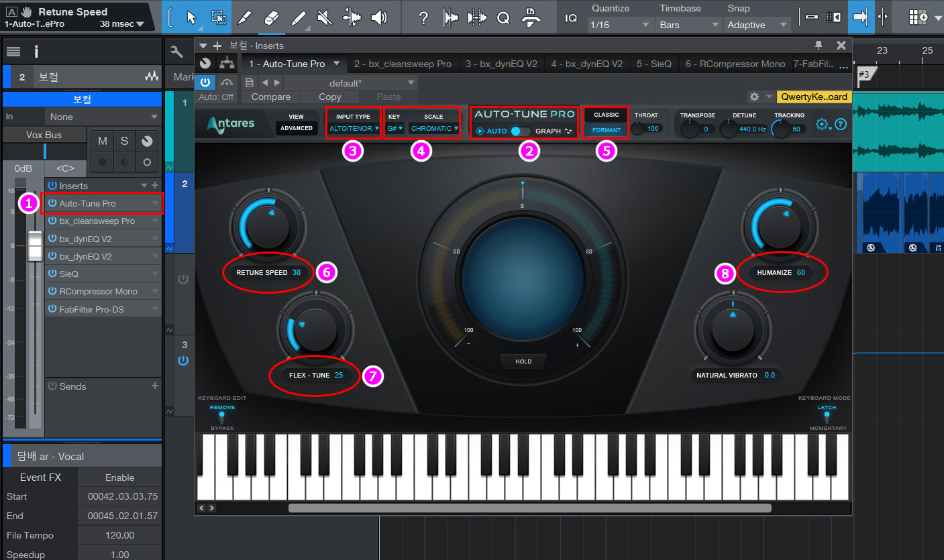The width and height of the screenshot is (944, 560).
Task: Toggle power of bx_cleansweep Pro insert
Action: (x=52, y=221)
